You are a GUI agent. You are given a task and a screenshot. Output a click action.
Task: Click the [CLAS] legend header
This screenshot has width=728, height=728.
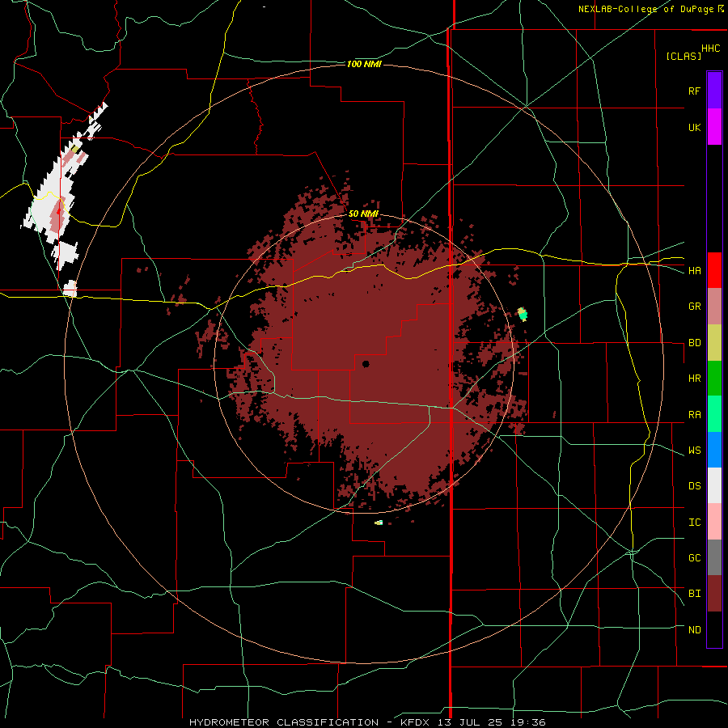(684, 56)
